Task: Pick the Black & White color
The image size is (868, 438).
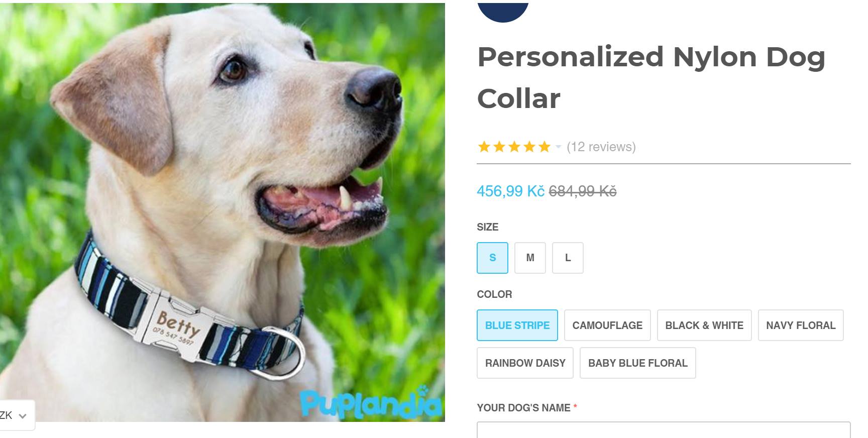Action: click(x=704, y=325)
